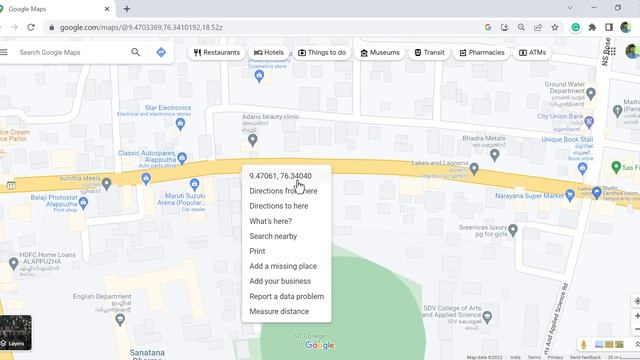Expand the imagery strip chevron bottom right
Image resolution: width=640 pixels, height=360 pixels.
637,344
